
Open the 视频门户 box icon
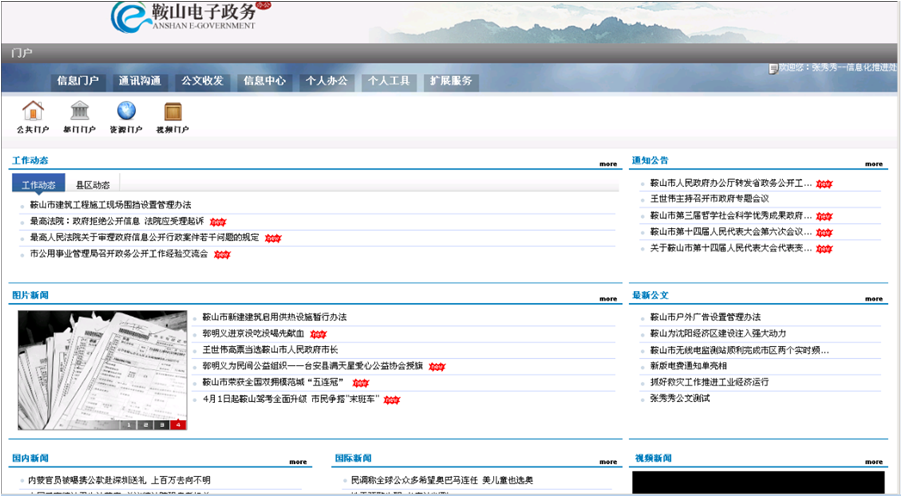point(173,111)
